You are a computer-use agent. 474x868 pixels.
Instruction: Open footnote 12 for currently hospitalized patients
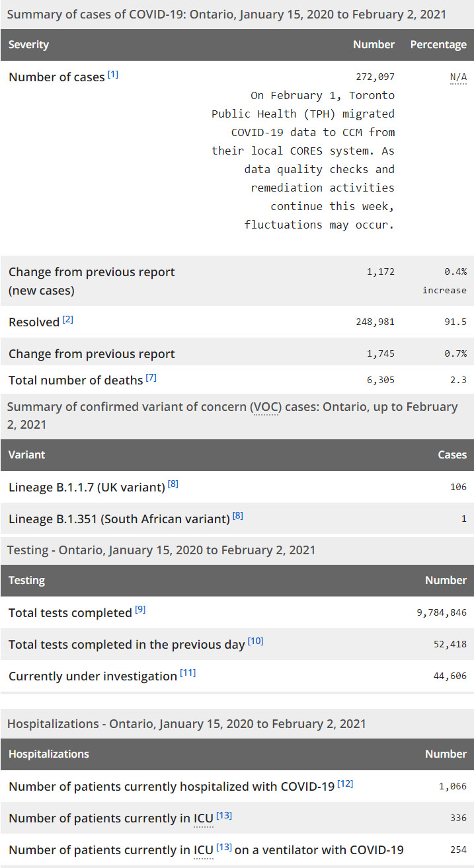coord(345,783)
